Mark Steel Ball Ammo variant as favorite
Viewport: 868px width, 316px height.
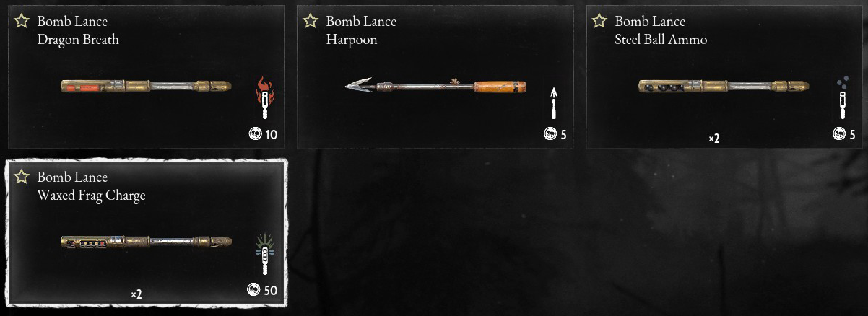[x=599, y=21]
